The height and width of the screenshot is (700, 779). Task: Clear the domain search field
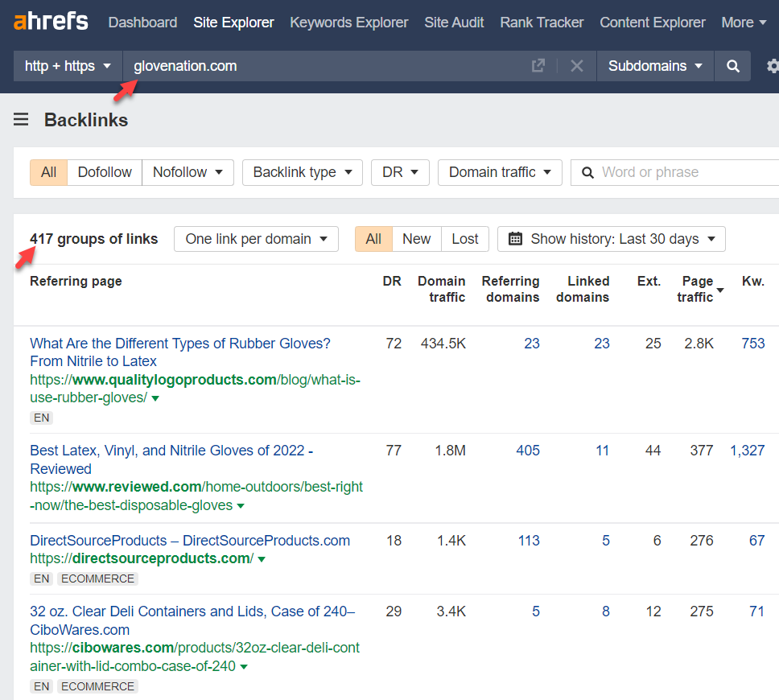[x=576, y=66]
